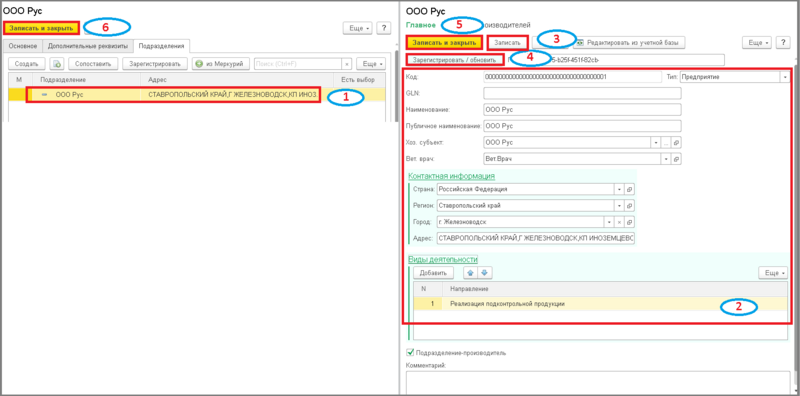Image resolution: width=800 pixels, height=396 pixels.
Task: Expand the Тип dropdown showing Предприятие
Action: 784,77
